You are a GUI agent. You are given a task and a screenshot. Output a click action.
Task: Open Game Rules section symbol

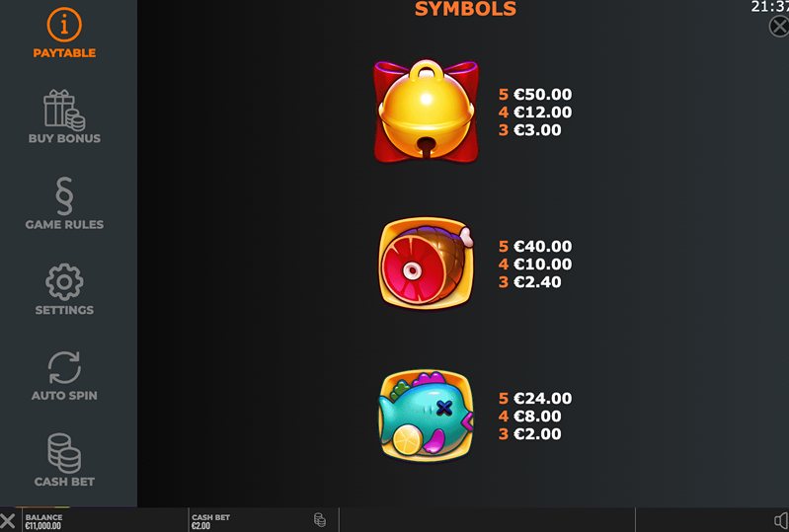coord(64,195)
